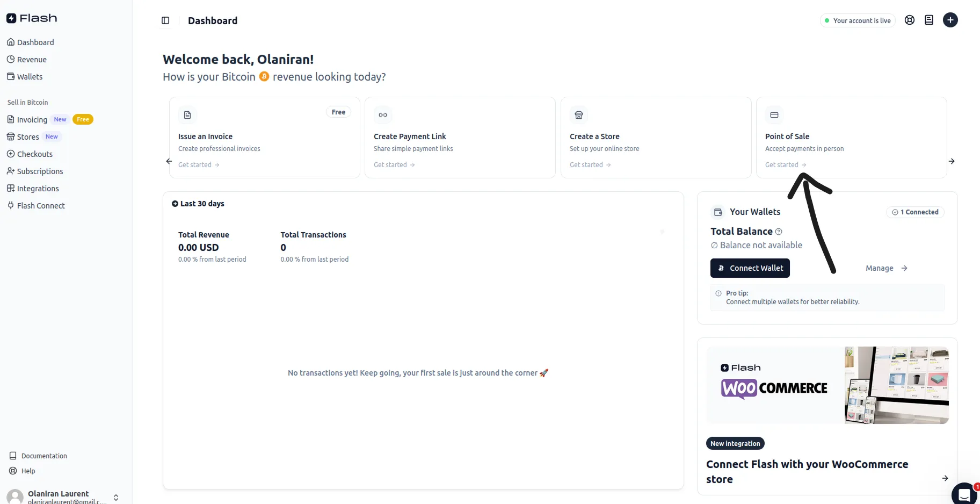Screen dimensions: 980x504
Task: Open the Manage wallets link
Action: tap(886, 268)
